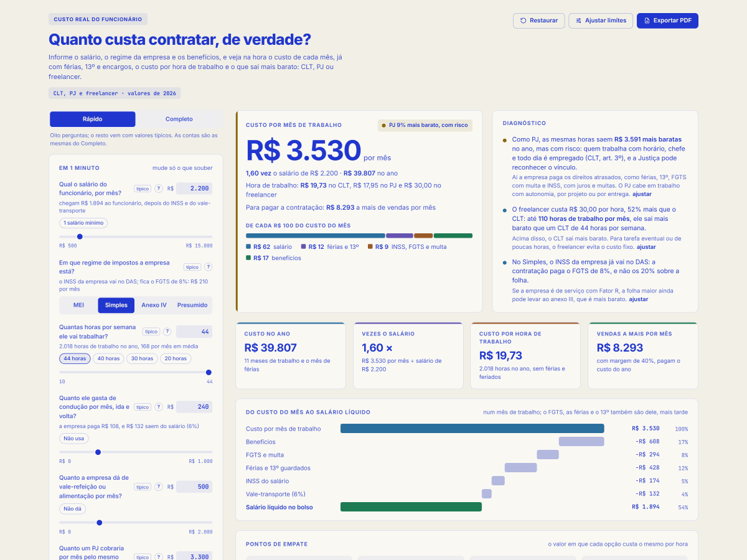747x560 pixels.
Task: Select the Anexo IV tax regime
Action: pos(154,305)
